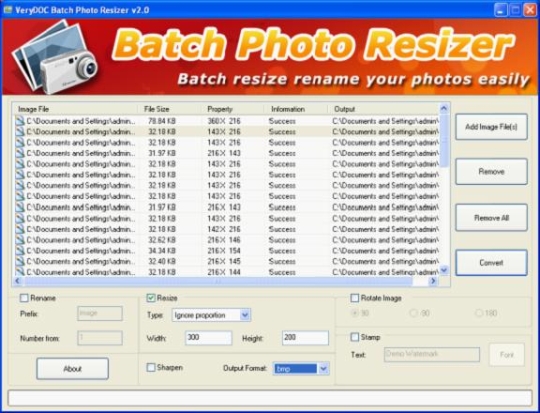Viewport: 540px width, 413px height.
Task: Select the 180 rotation radio button
Action: pos(479,313)
